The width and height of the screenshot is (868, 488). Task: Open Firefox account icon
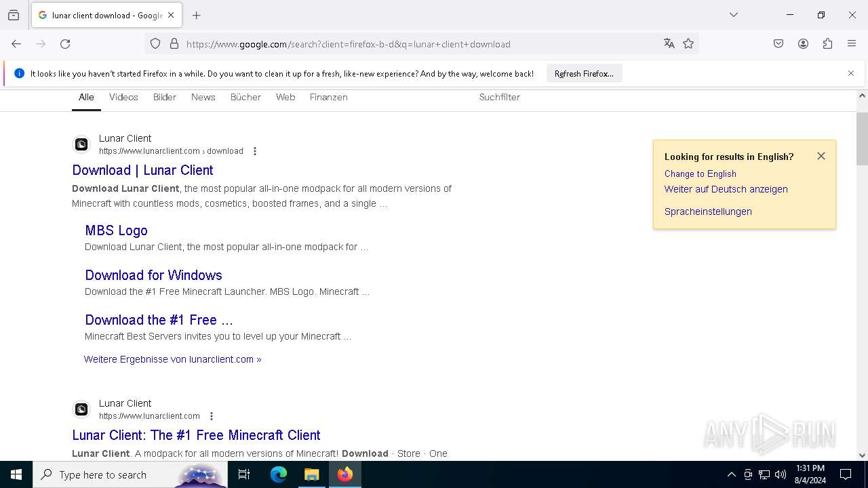tap(803, 44)
